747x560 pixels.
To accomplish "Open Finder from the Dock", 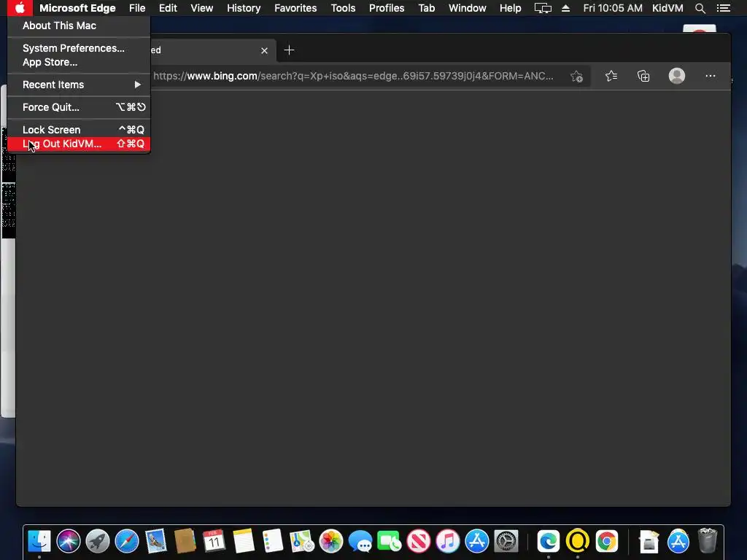I will 39,541.
